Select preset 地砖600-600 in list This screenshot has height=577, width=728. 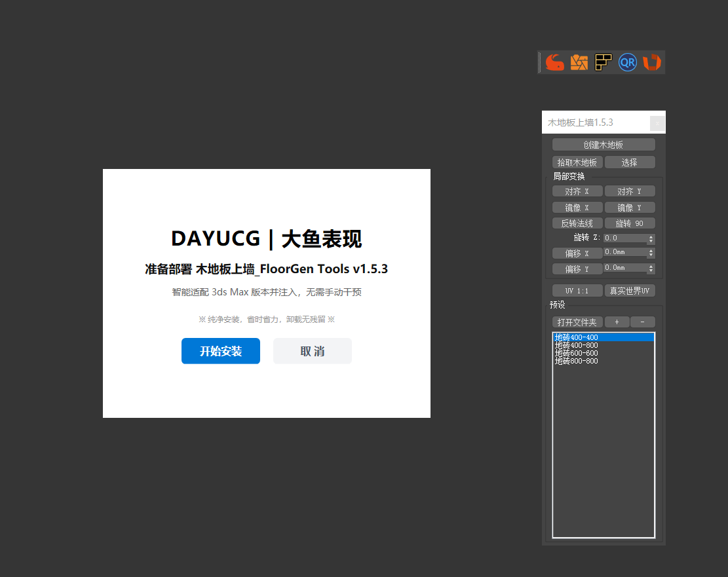577,353
